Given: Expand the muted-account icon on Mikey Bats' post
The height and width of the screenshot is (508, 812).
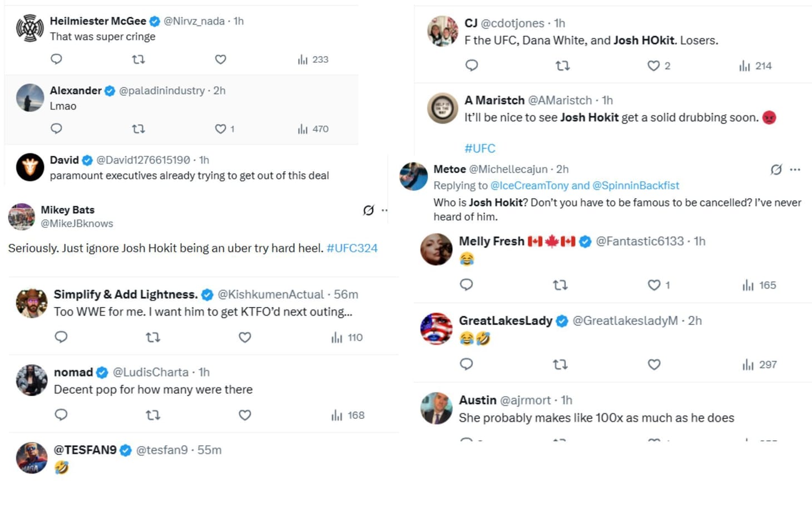Looking at the screenshot, I should pyautogui.click(x=367, y=210).
